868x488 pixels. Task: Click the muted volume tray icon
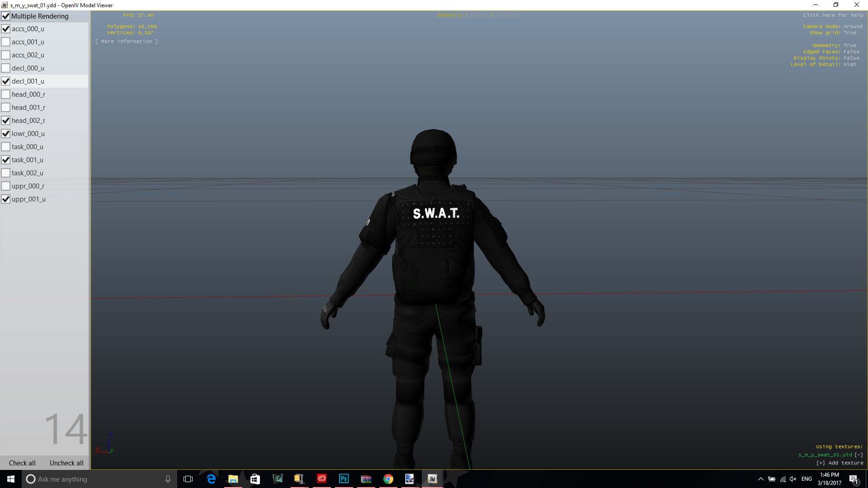click(x=793, y=479)
